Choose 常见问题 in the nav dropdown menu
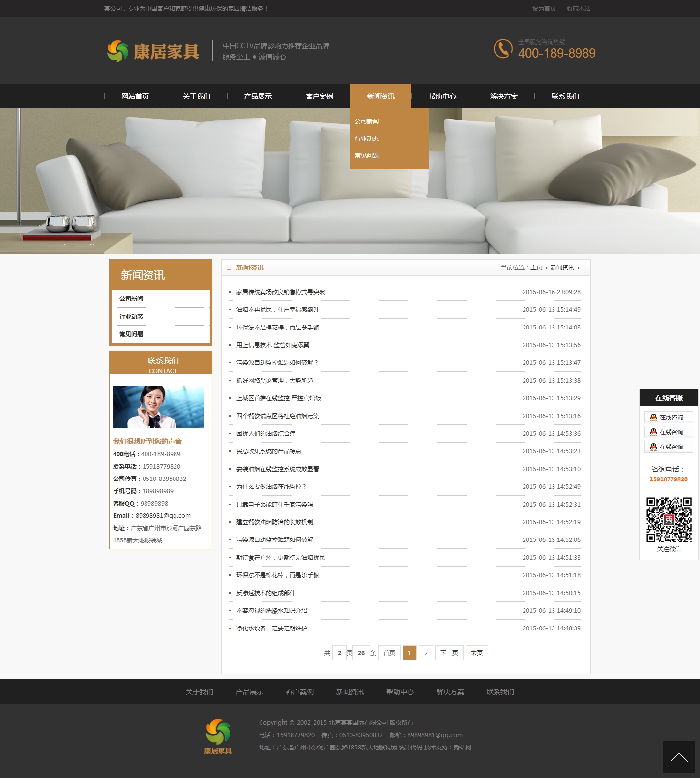700x778 pixels. (367, 156)
